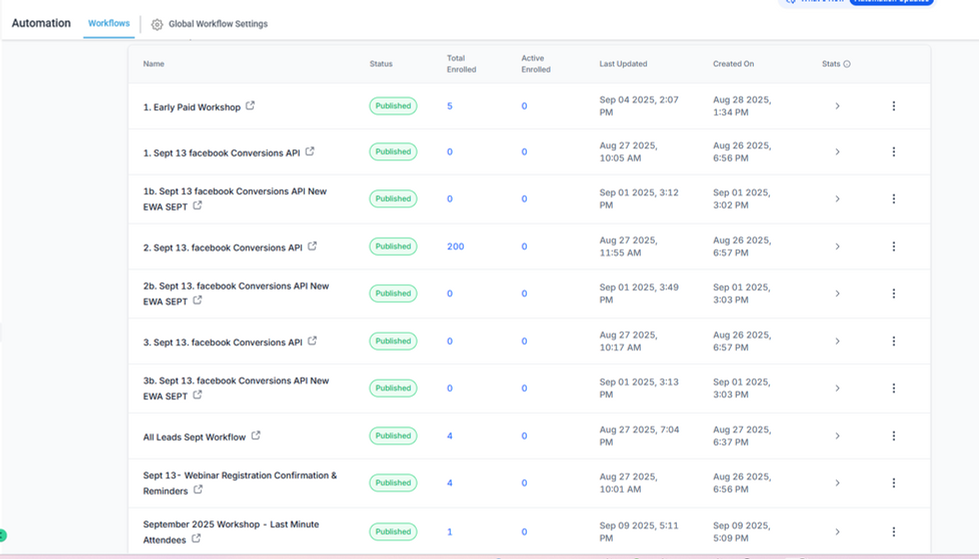Viewport: 979px width, 559px height.
Task: Open three-dot menu for 3b. Sept 13. workflow
Action: click(x=893, y=388)
